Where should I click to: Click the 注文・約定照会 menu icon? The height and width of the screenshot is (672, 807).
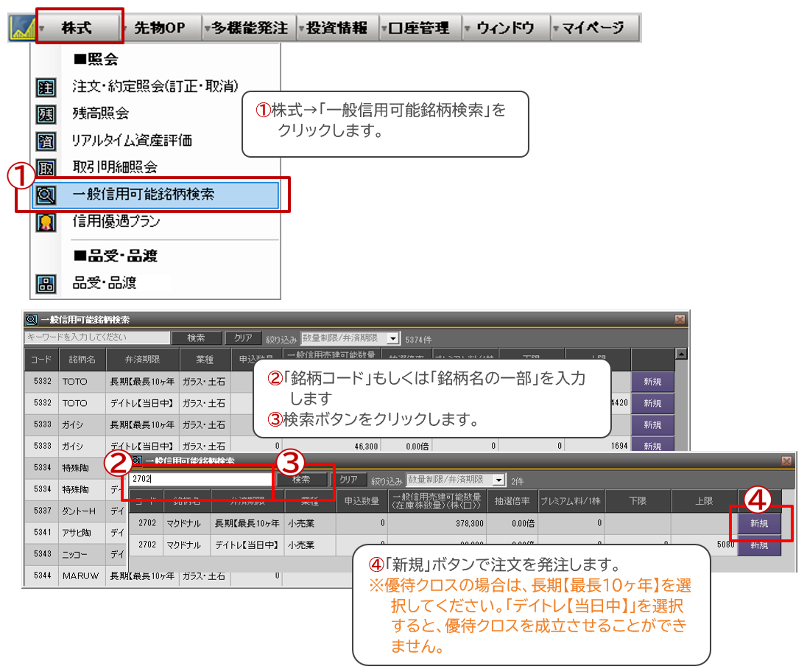click(x=46, y=87)
